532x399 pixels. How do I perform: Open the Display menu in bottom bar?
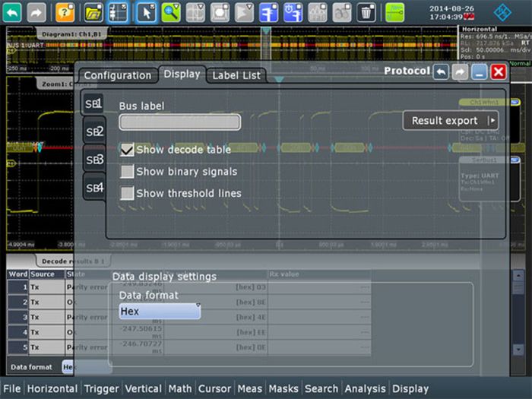click(x=410, y=389)
